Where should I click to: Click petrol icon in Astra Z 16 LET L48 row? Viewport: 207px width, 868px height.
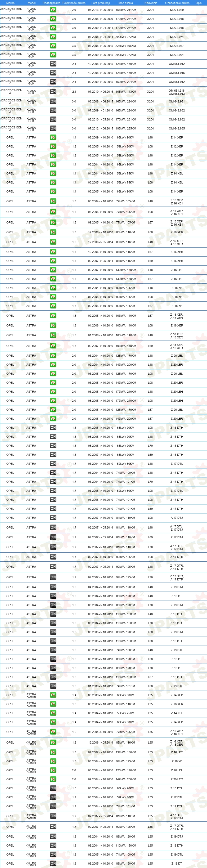53,270
